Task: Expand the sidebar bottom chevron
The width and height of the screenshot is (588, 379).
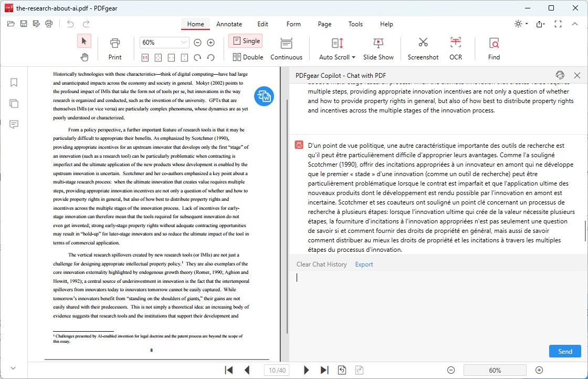Action: coord(13,368)
